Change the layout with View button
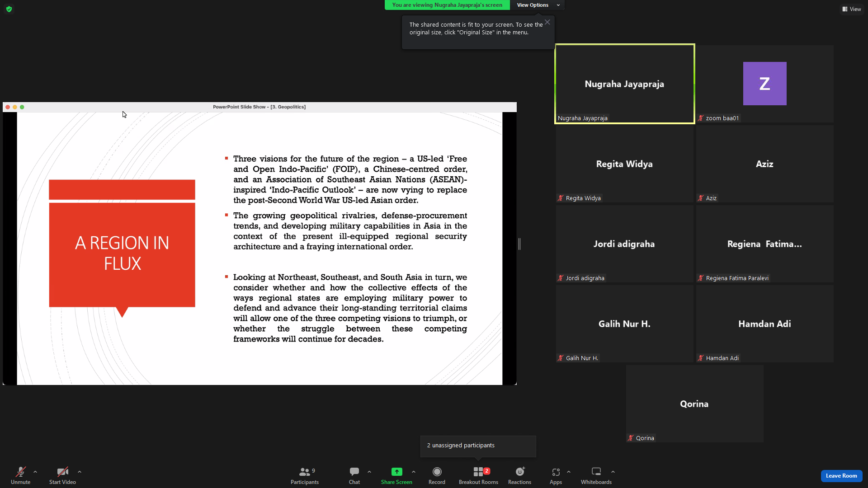 click(852, 9)
